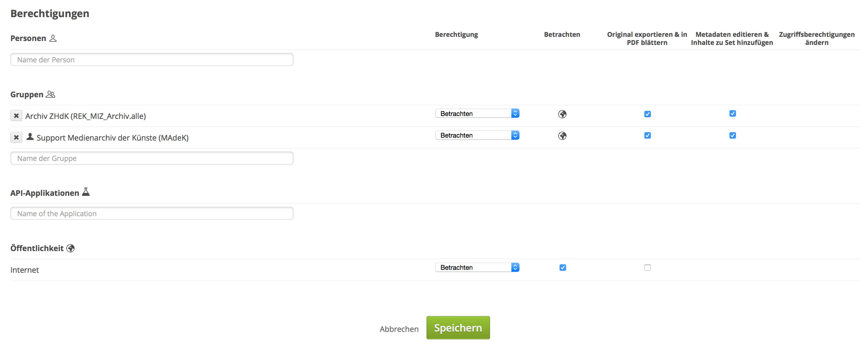868x349 pixels.
Task: Open Berechtigung dropdown for Archiv ZHdK
Action: (x=477, y=113)
